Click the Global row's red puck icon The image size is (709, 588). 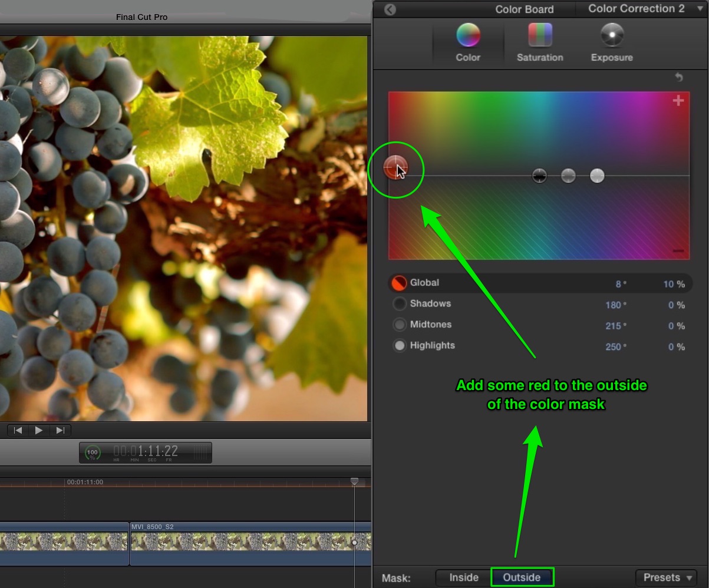(400, 283)
